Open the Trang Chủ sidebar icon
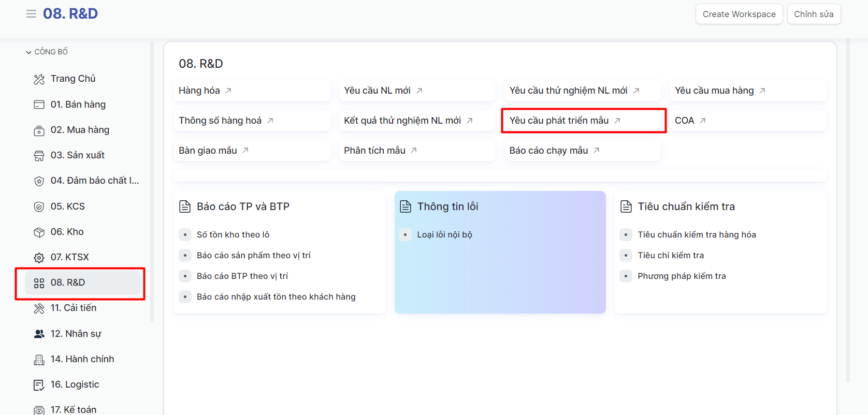Screen dimensions: 868x415 pos(39,79)
